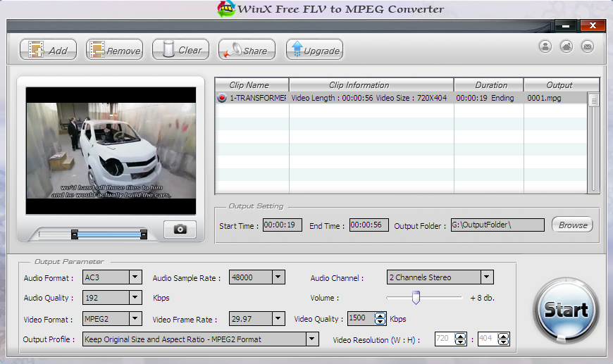Click the video preview thumbnail
The width and height of the screenshot is (613, 364).
tap(111, 151)
